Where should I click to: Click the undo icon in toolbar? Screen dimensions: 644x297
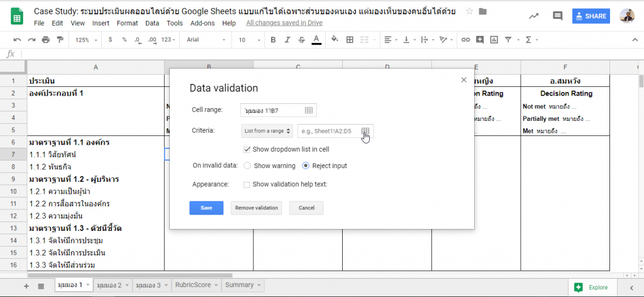point(17,40)
